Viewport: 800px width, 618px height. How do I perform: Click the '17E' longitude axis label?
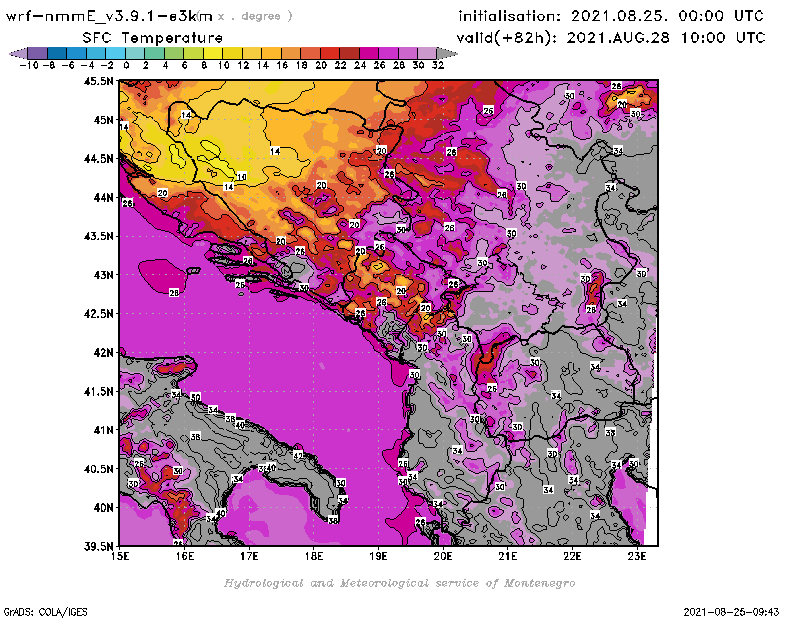[249, 556]
